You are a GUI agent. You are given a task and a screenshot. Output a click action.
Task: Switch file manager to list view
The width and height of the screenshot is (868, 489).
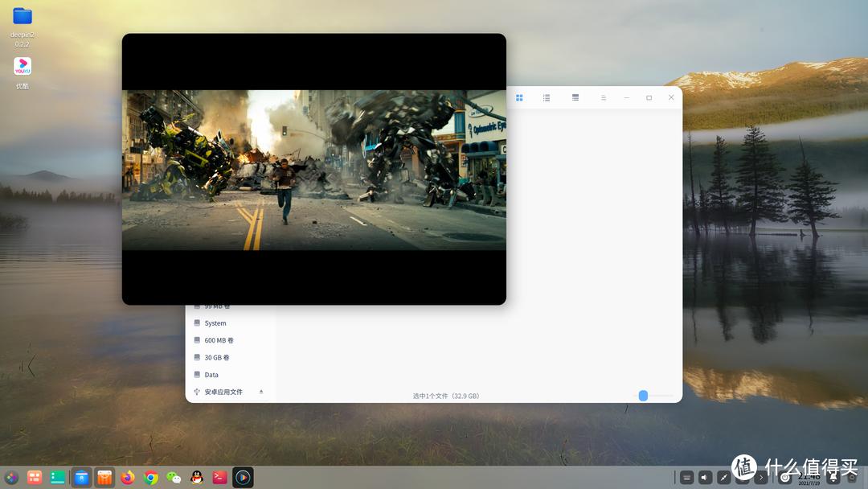547,97
